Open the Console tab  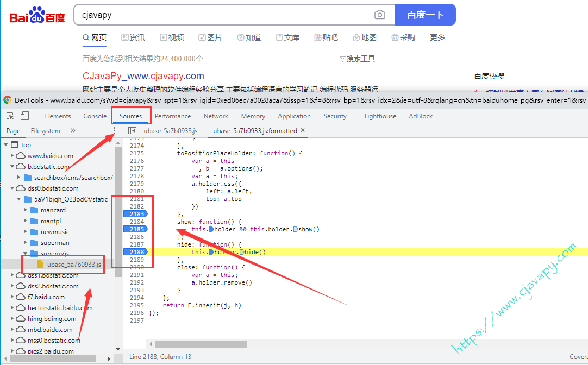[95, 116]
